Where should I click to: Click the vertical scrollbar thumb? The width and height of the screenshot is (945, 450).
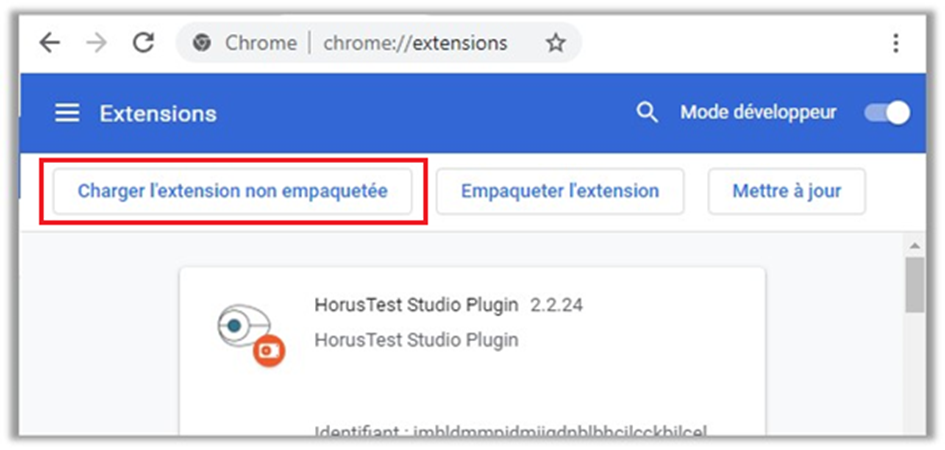click(914, 283)
